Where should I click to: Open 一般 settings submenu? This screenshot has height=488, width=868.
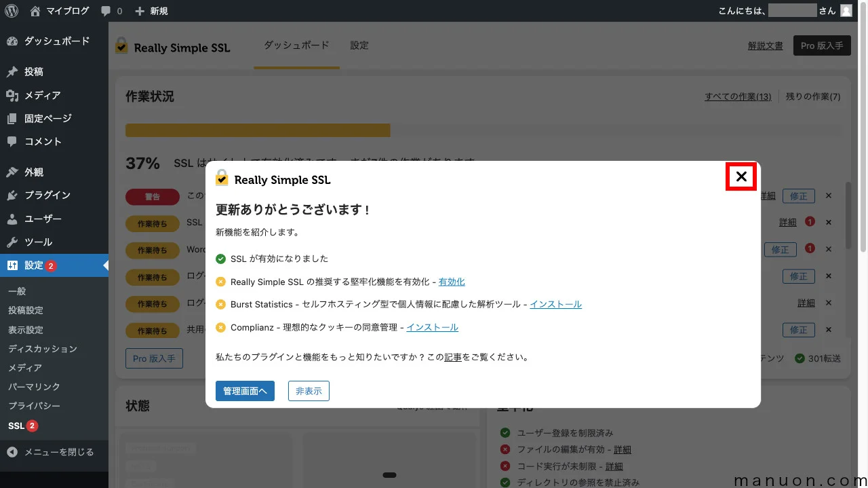17,291
